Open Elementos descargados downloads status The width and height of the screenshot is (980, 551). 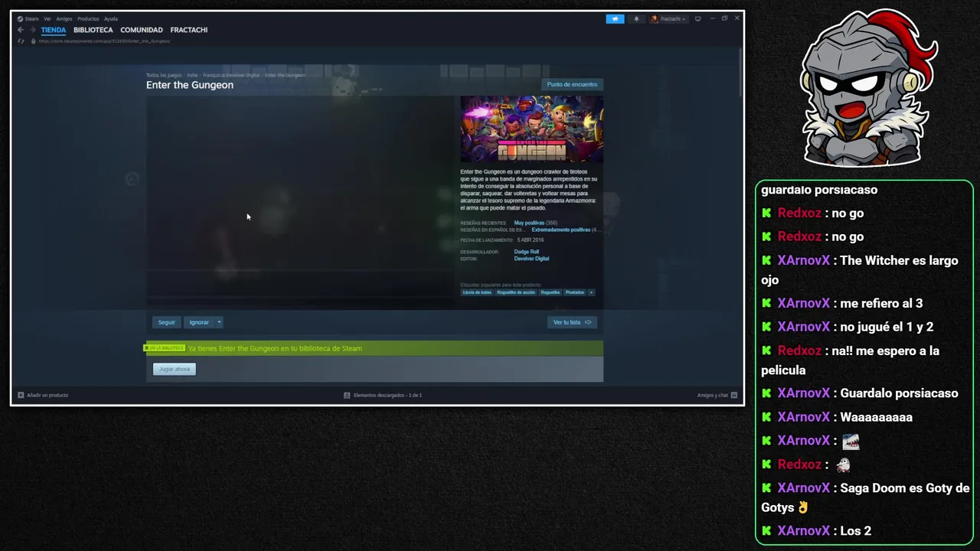tap(383, 395)
